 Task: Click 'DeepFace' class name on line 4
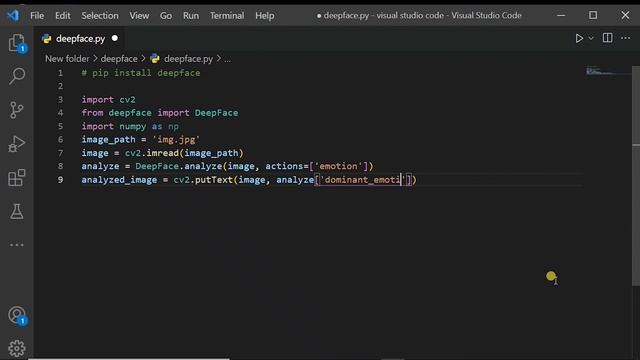216,113
